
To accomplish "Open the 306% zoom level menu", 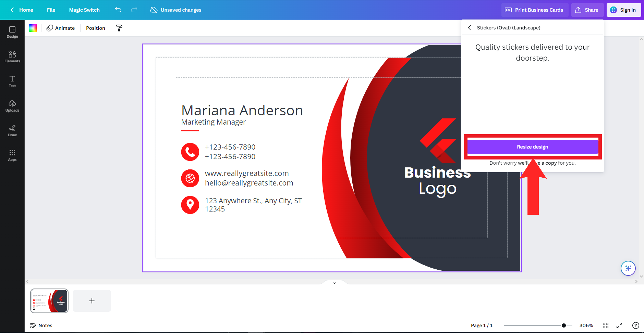I will pyautogui.click(x=586, y=325).
